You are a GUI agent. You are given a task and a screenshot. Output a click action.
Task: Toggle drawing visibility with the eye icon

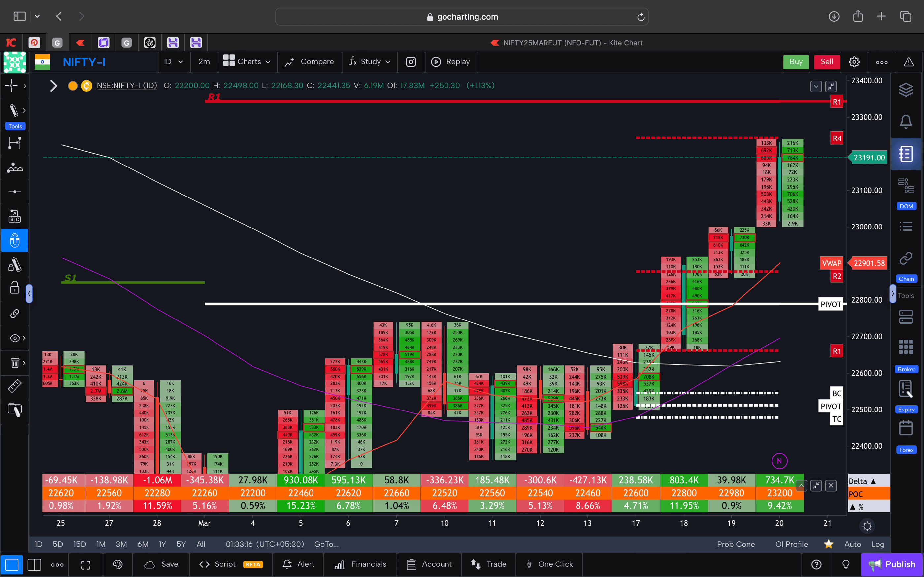[14, 338]
